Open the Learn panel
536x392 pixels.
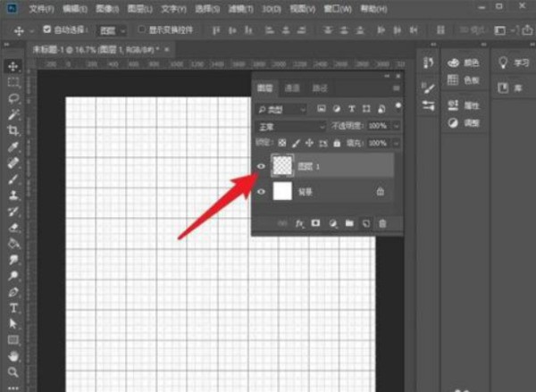click(x=514, y=63)
